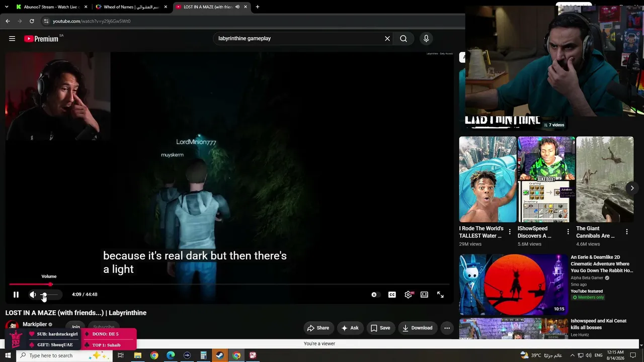
Task: Open the taskbar clock showing 12:15 AM
Action: [x=616, y=355]
